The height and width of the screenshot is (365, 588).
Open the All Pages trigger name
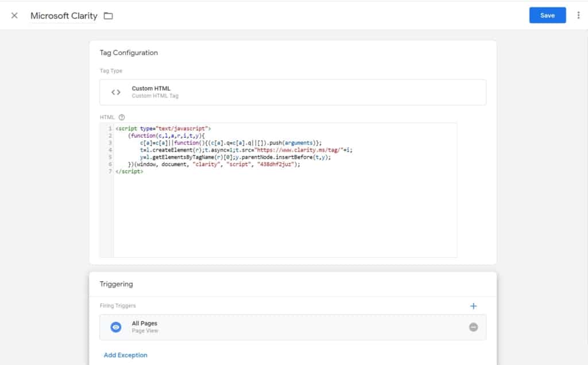pyautogui.click(x=145, y=324)
